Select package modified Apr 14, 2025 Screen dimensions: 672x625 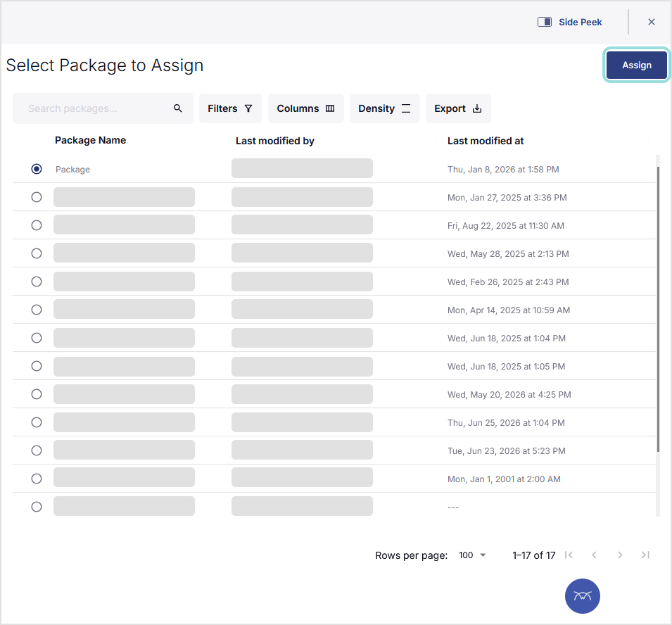click(37, 310)
